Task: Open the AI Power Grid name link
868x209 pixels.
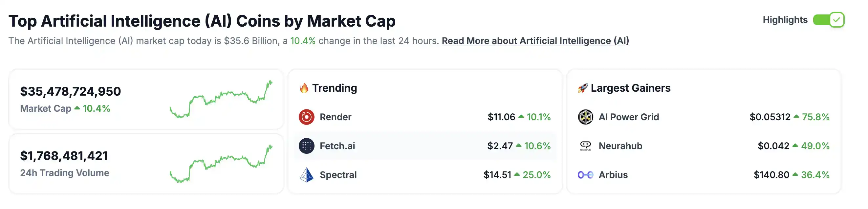Action: [x=628, y=117]
